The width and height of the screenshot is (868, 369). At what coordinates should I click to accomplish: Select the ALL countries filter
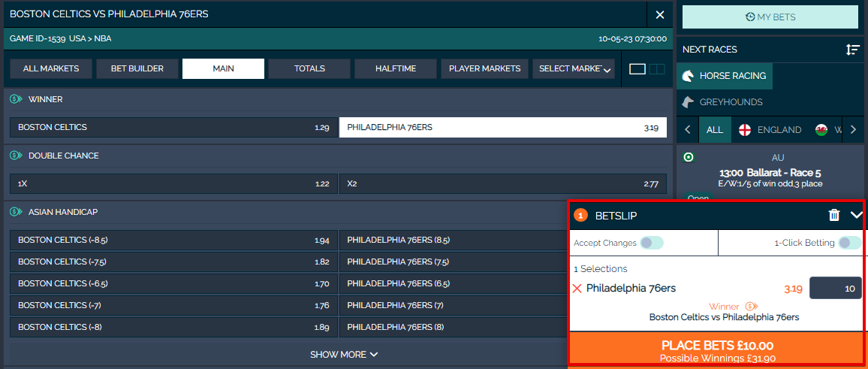tap(715, 130)
